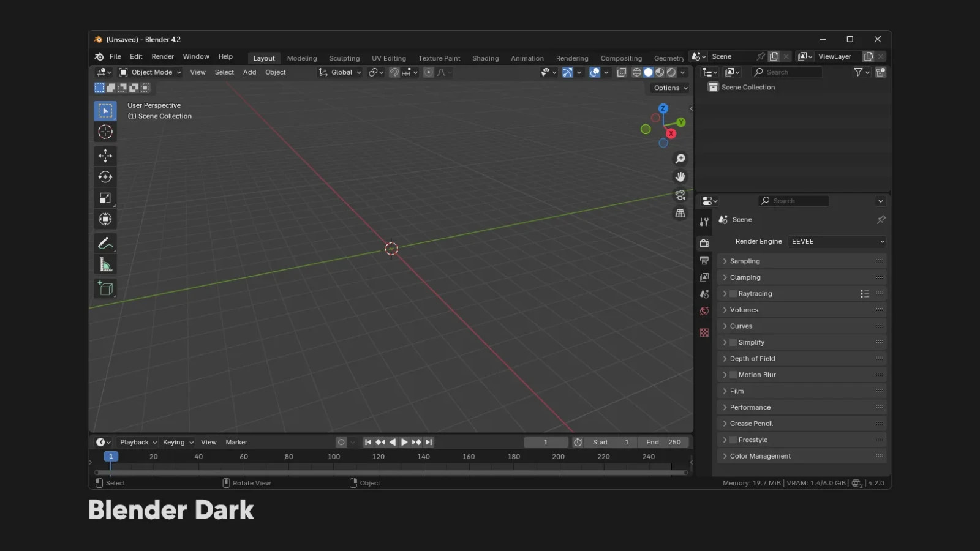The image size is (980, 551).
Task: Choose the Annotate tool
Action: pyautogui.click(x=105, y=244)
